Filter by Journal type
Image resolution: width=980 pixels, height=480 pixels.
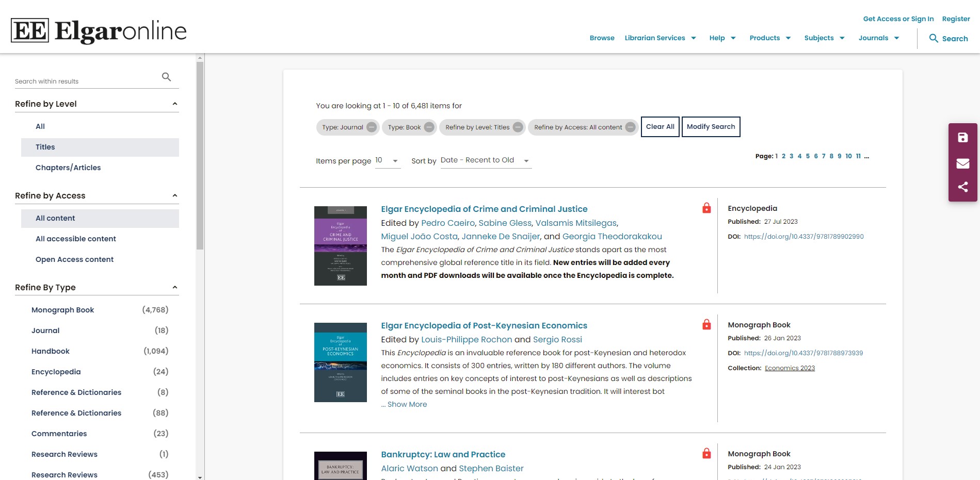point(45,330)
